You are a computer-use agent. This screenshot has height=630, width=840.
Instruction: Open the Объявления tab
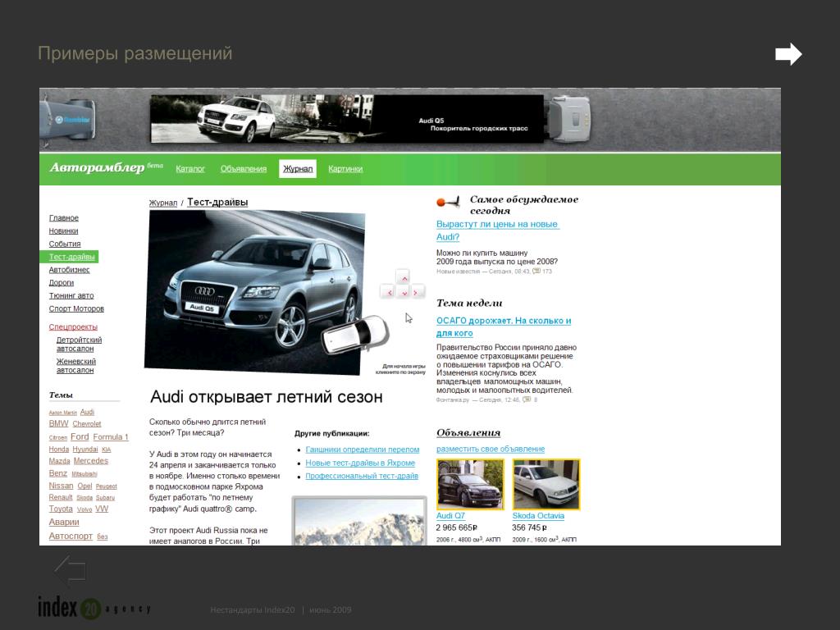[243, 169]
